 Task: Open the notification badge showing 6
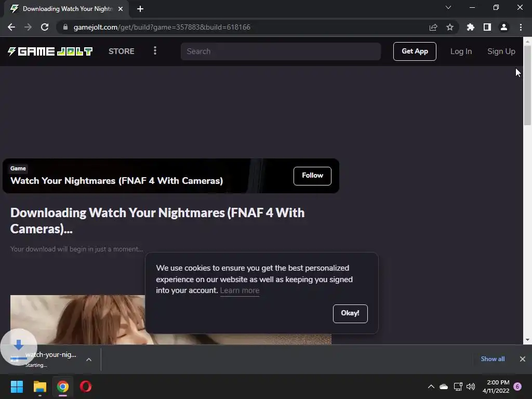(x=517, y=387)
